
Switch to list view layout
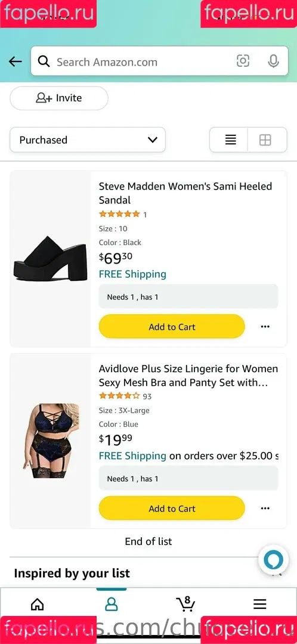(x=230, y=140)
